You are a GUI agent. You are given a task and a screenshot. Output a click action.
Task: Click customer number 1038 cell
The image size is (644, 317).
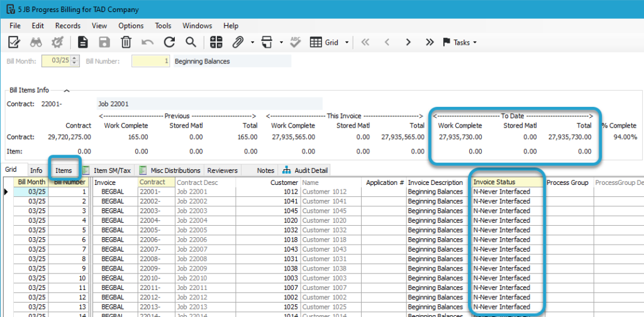pyautogui.click(x=268, y=269)
